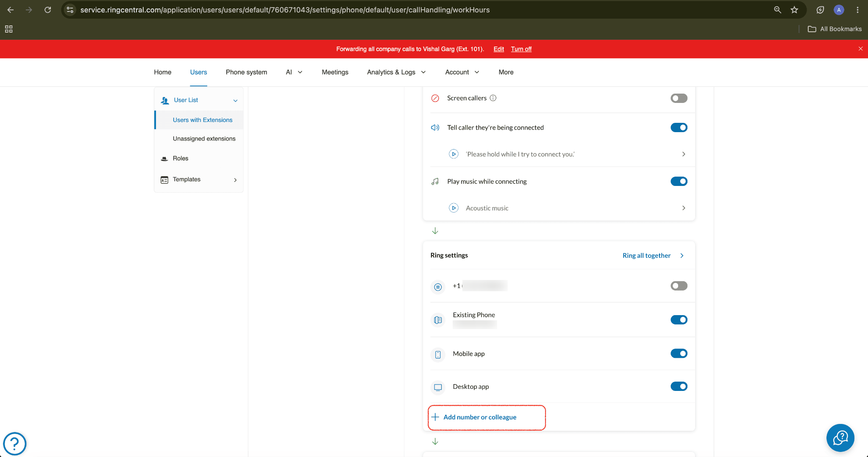
Task: Enable the Screen callers toggle
Action: point(679,98)
